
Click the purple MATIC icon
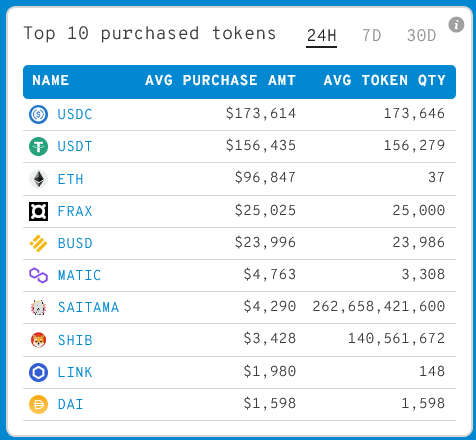pyautogui.click(x=38, y=275)
